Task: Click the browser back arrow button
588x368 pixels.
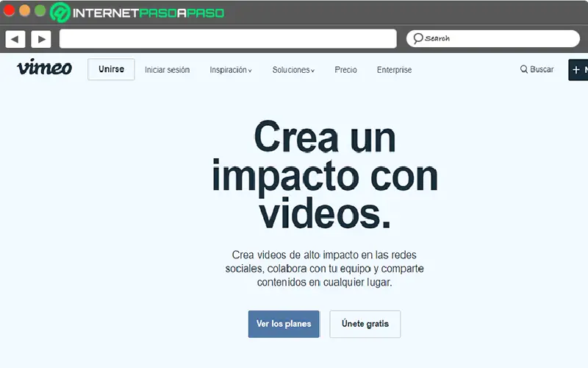Action: click(15, 39)
